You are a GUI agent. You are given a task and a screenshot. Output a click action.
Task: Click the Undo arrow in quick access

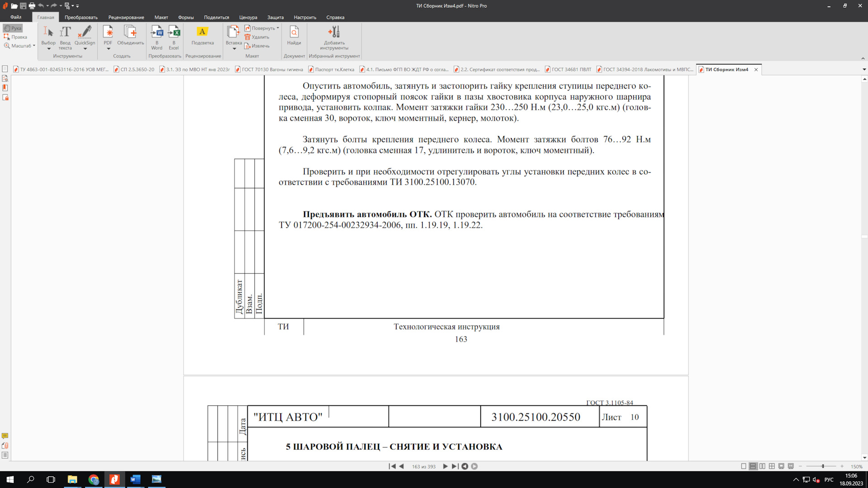pos(41,6)
